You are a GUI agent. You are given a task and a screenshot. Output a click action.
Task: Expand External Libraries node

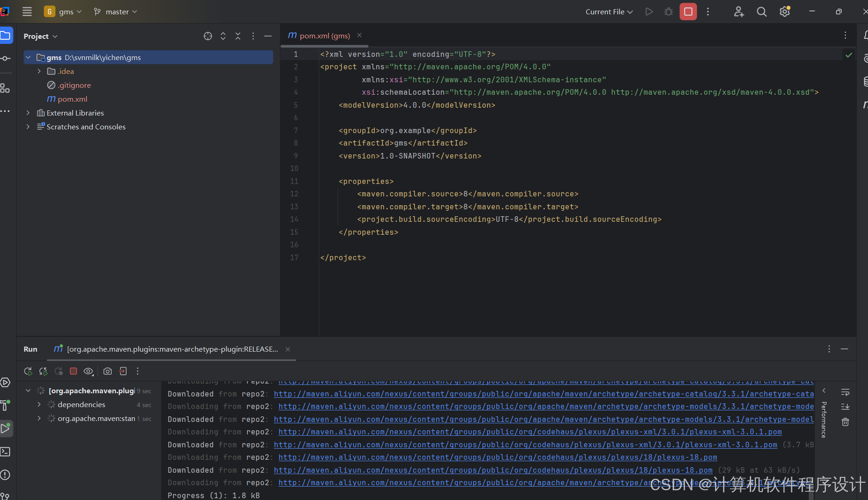tap(28, 113)
